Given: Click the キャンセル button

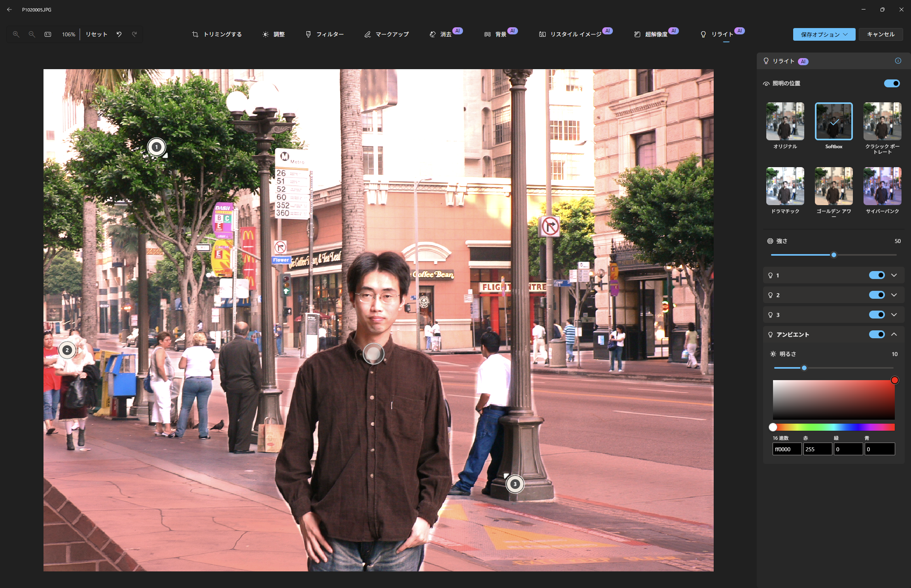Looking at the screenshot, I should click(881, 34).
